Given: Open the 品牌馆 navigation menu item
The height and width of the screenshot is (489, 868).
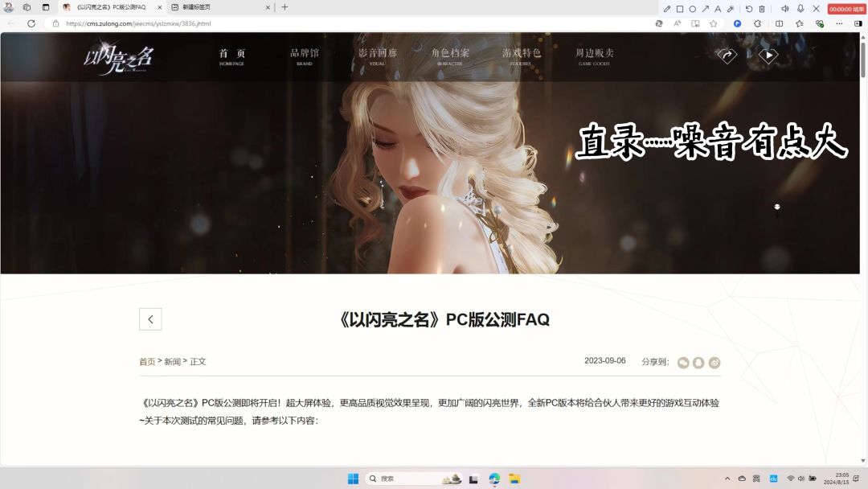Looking at the screenshot, I should (305, 55).
